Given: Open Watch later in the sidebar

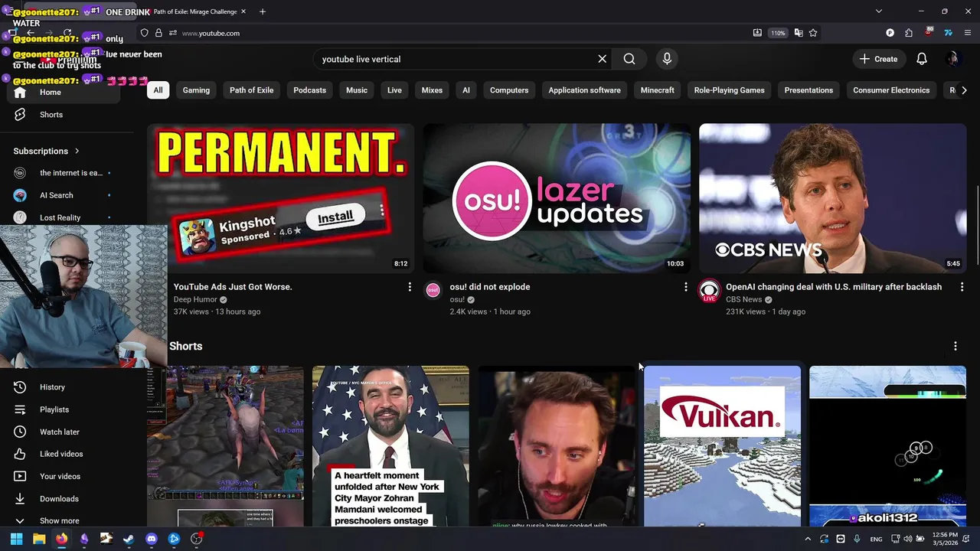Looking at the screenshot, I should coord(64,432).
